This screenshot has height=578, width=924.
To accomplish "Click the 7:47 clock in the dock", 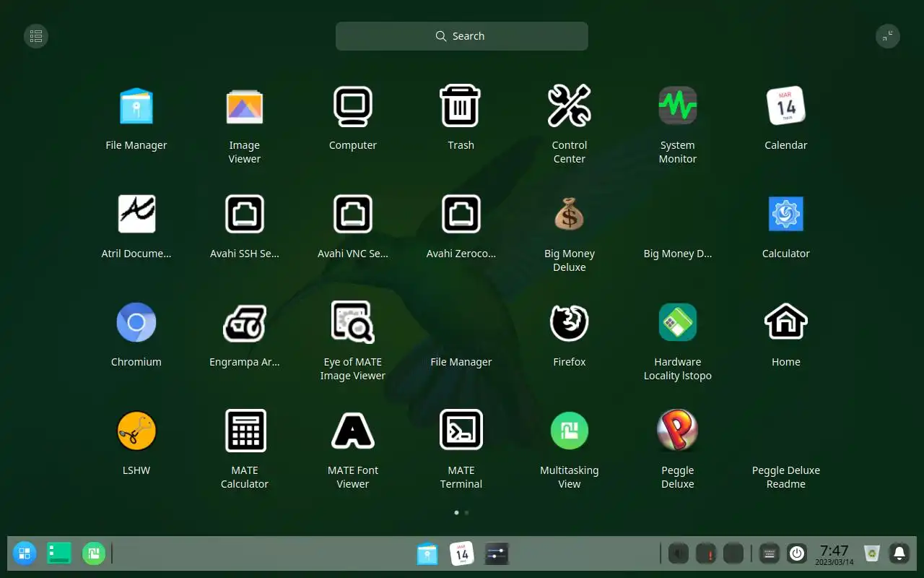I will (x=834, y=554).
